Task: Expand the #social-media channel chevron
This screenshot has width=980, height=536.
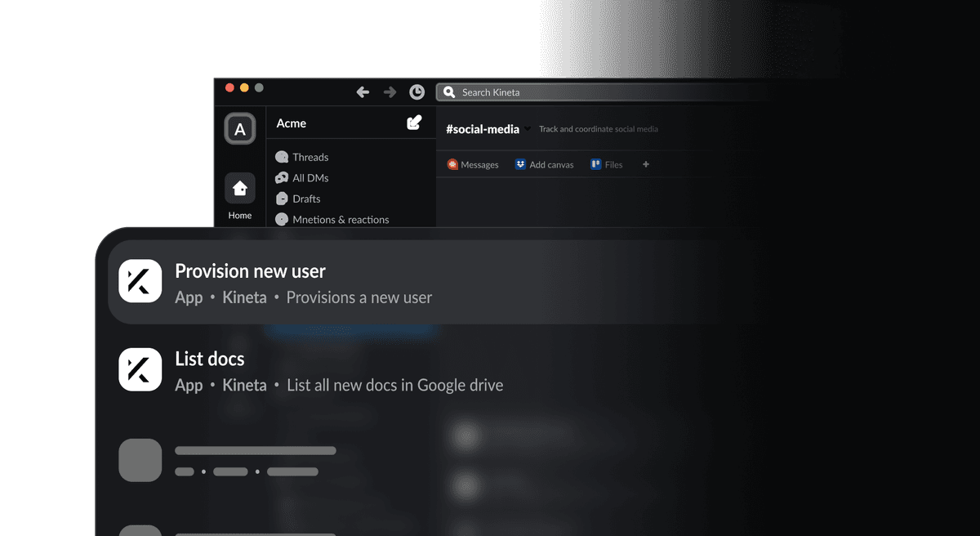Action: pos(528,129)
